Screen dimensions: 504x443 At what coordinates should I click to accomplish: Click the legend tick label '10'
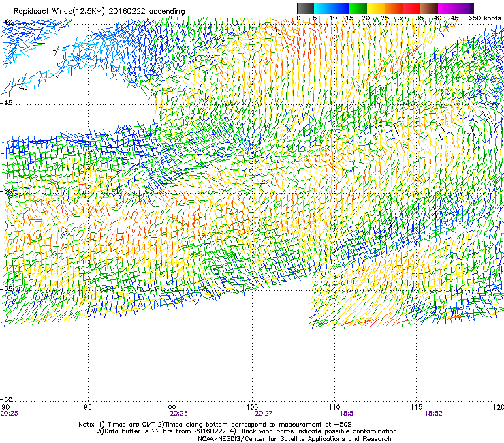click(333, 18)
